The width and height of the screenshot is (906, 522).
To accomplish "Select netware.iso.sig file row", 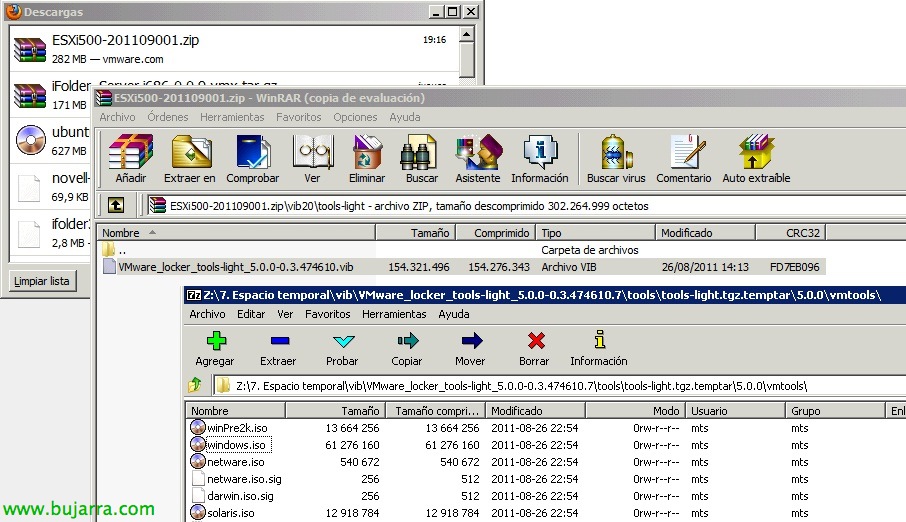I will coord(244,479).
